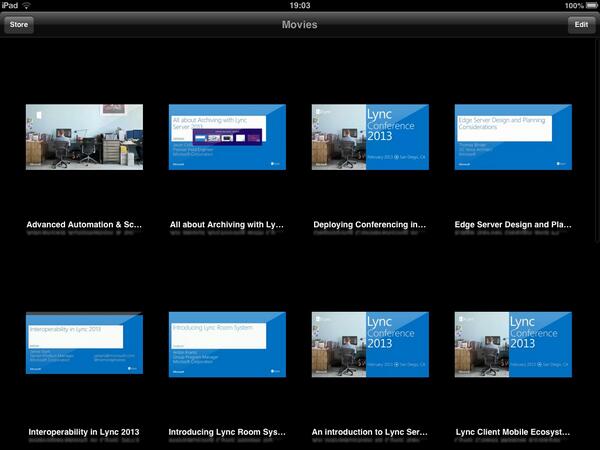Open the Advanced Automation & Sc... video thumbnail
Image resolution: width=600 pixels, height=450 pixels.
(x=85, y=137)
